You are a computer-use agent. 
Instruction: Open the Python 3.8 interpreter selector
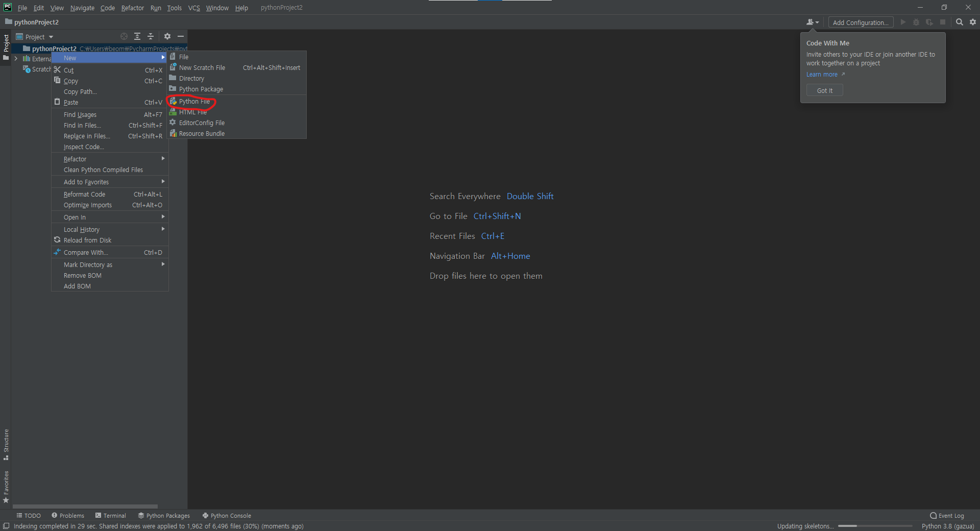click(948, 526)
